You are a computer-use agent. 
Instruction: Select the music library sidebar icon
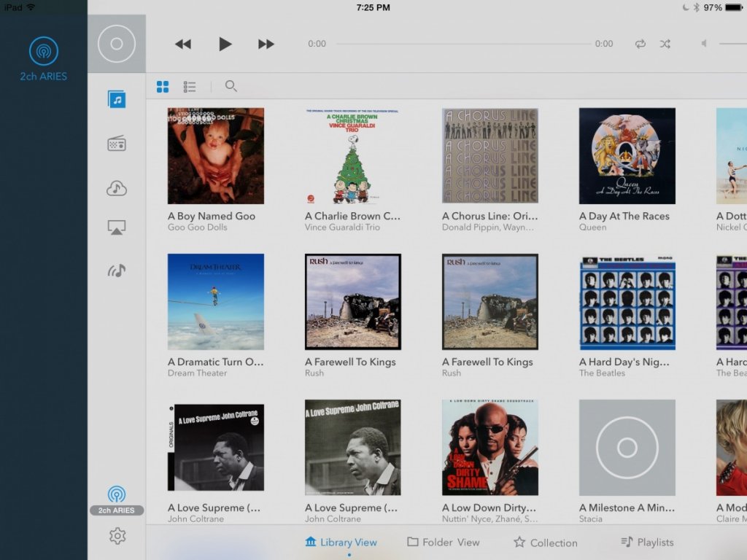click(x=117, y=99)
